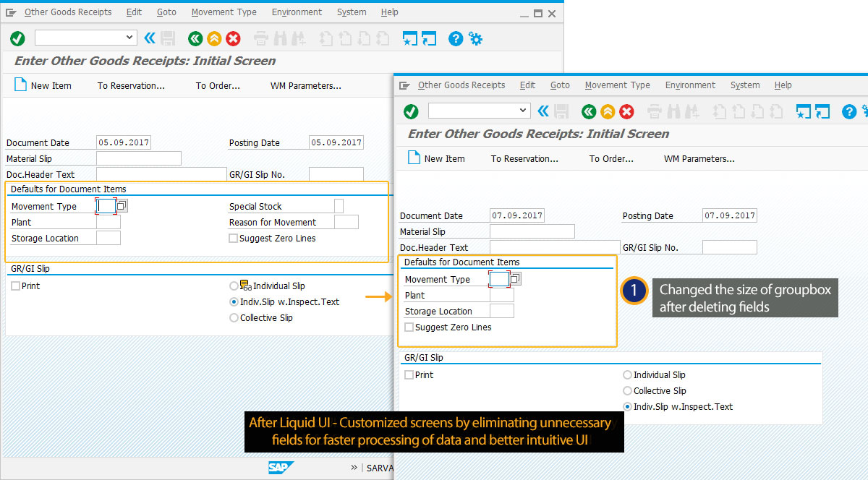Open Other Goods Receipts menu in back window
The height and width of the screenshot is (480, 868).
tap(68, 12)
